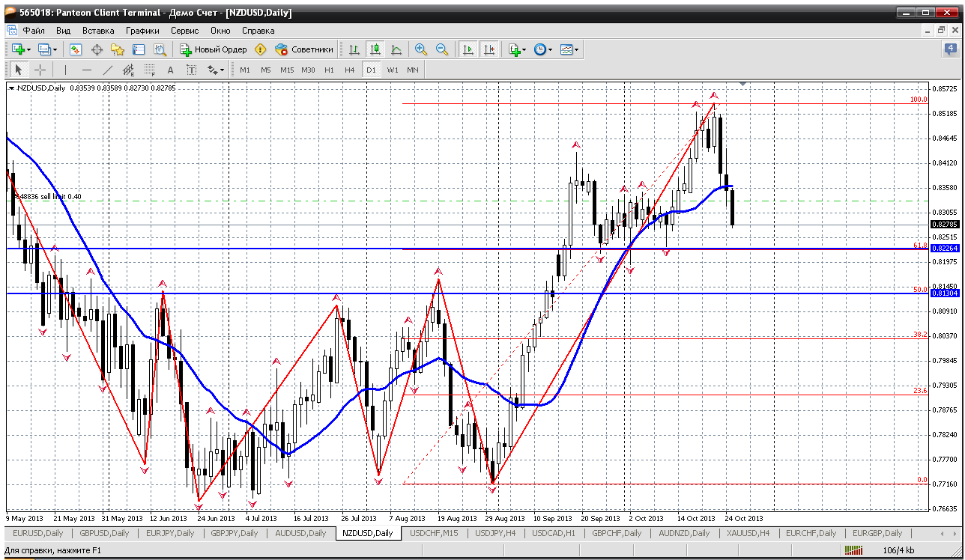Expand the indicators list dropdown
The width and height of the screenshot is (965, 560).
[x=517, y=49]
